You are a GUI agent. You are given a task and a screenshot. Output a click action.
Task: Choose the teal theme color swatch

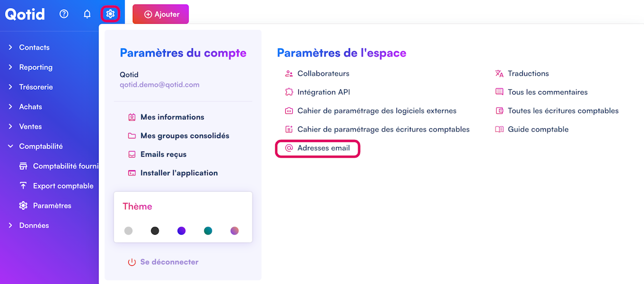coord(208,231)
